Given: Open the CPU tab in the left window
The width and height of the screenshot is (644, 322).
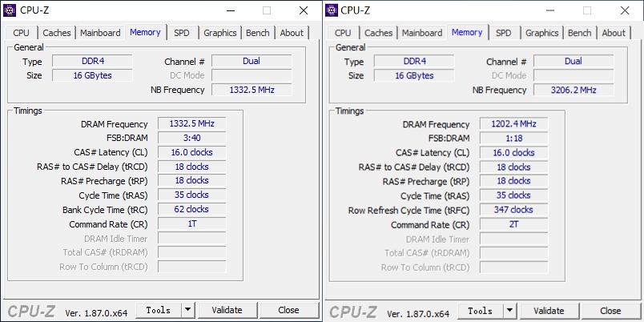Looking at the screenshot, I should coord(22,33).
